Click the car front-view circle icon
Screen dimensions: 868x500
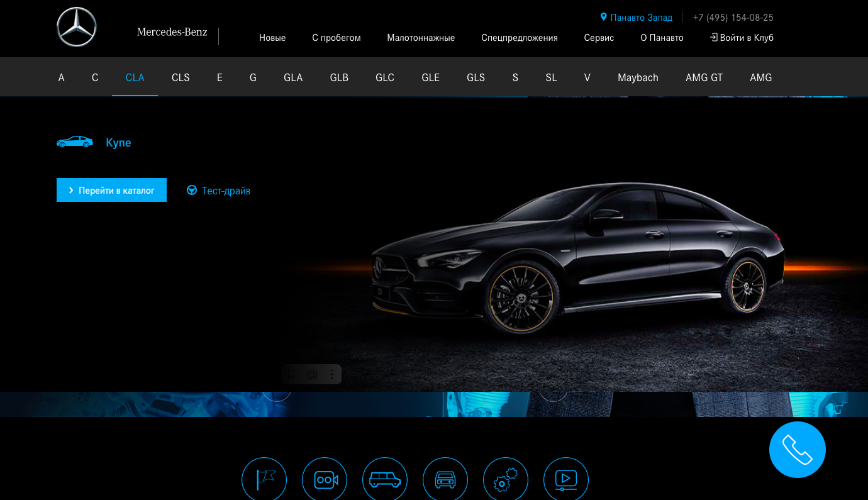445,479
